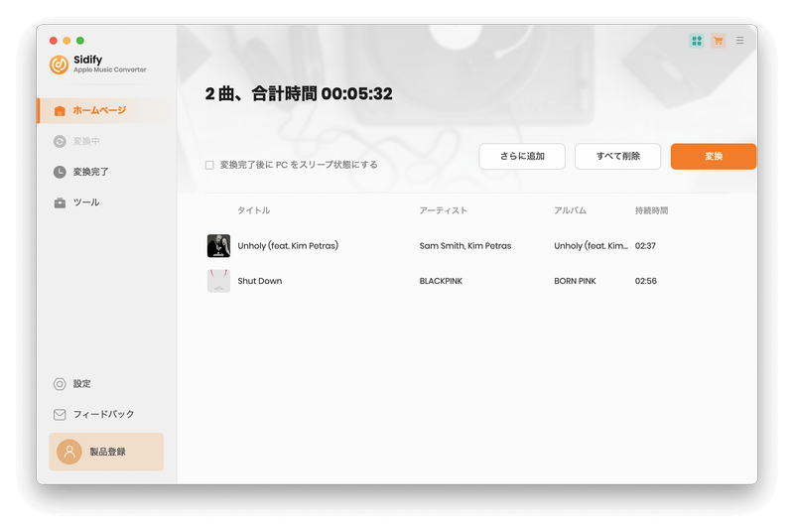
Task: Open the green apps grid icon
Action: click(x=697, y=41)
